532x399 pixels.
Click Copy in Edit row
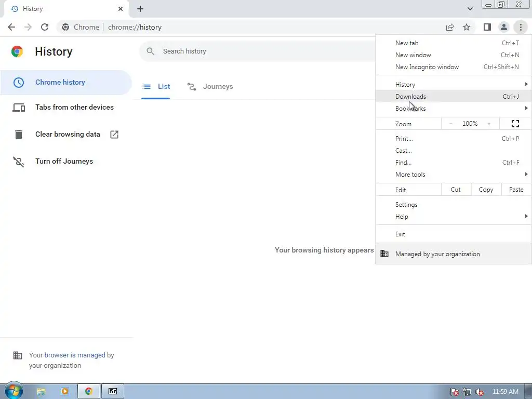(x=486, y=190)
